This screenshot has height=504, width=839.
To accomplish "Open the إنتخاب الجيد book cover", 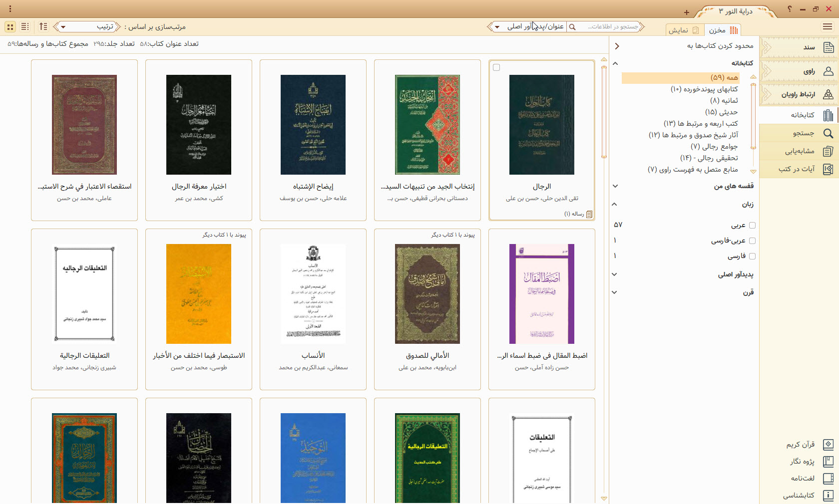I will click(427, 125).
